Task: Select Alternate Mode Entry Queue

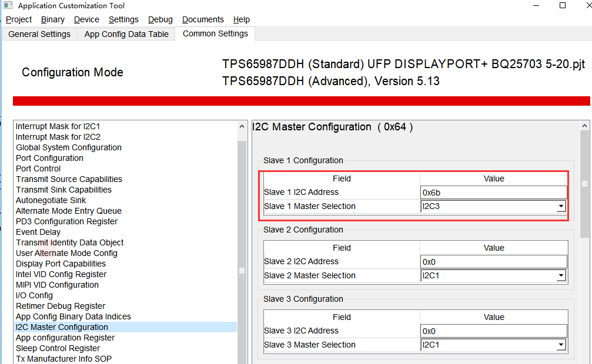Action: pyautogui.click(x=125, y=211)
